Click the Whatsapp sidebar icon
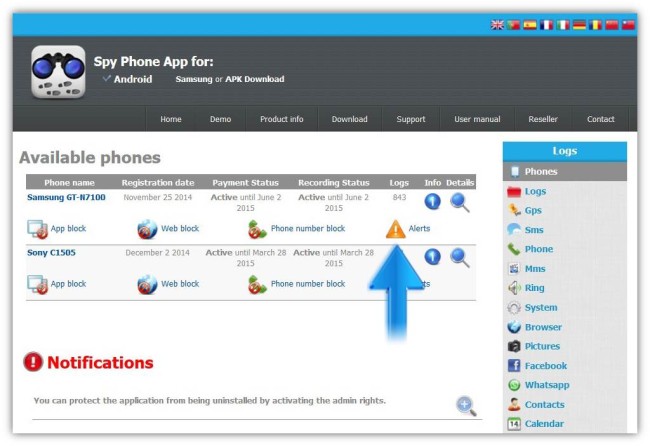Screen dimensions: 650x446 pos(514,385)
